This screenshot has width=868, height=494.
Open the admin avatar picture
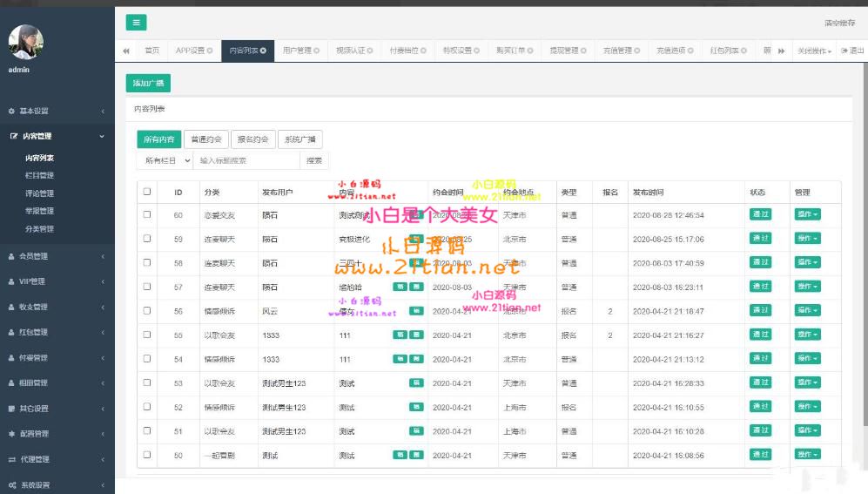point(26,42)
